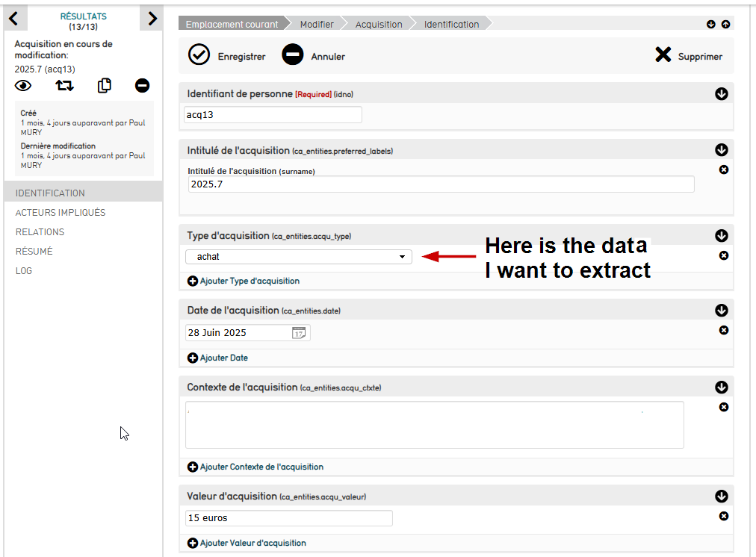The height and width of the screenshot is (557, 756).
Task: Click Supprimer to delete the acquisition
Action: [x=688, y=56]
